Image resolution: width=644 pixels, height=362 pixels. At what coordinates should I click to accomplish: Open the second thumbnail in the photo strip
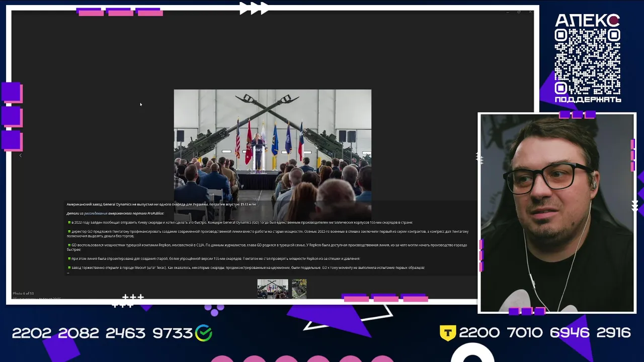[299, 289]
